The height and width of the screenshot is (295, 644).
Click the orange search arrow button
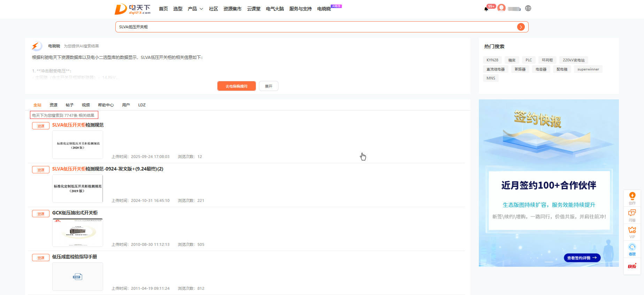(x=521, y=27)
